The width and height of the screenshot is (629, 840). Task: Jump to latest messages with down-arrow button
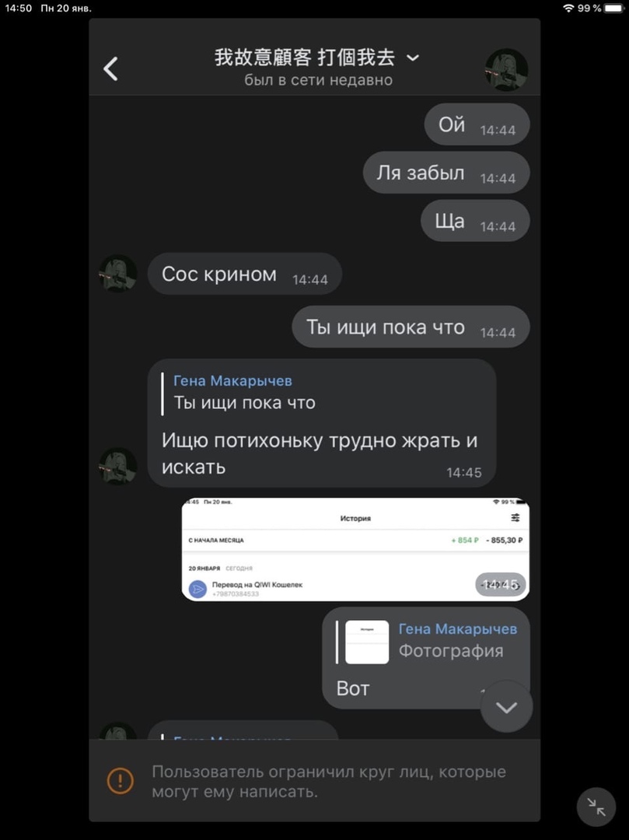[506, 707]
